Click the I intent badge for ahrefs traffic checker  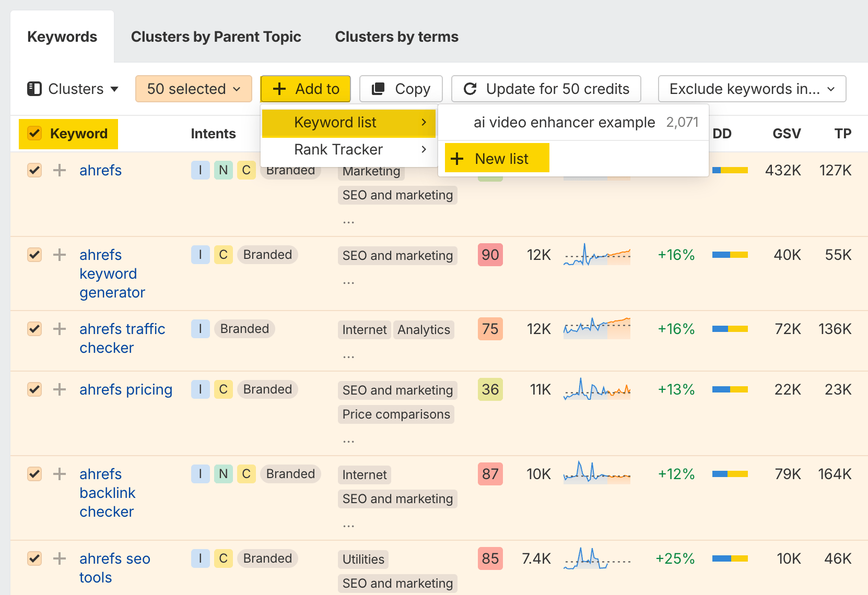click(201, 329)
